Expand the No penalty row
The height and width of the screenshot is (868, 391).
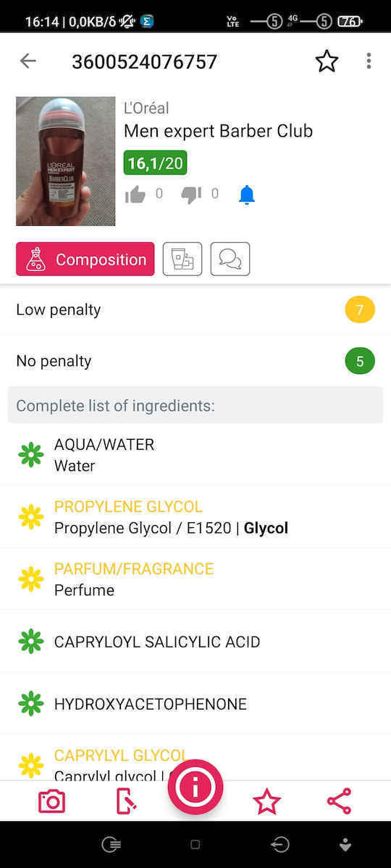click(195, 360)
